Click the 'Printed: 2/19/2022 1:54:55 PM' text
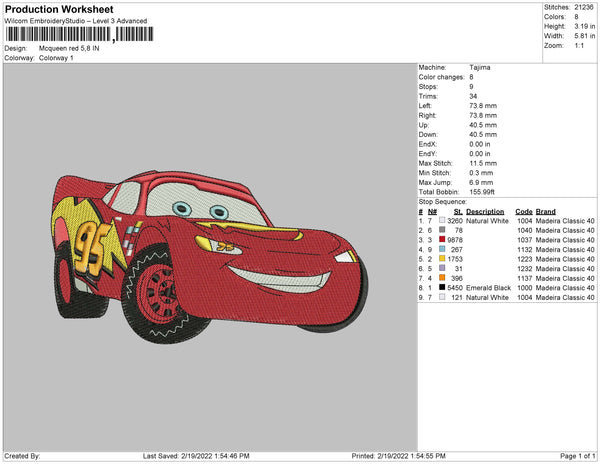The image size is (600, 464). [x=398, y=456]
